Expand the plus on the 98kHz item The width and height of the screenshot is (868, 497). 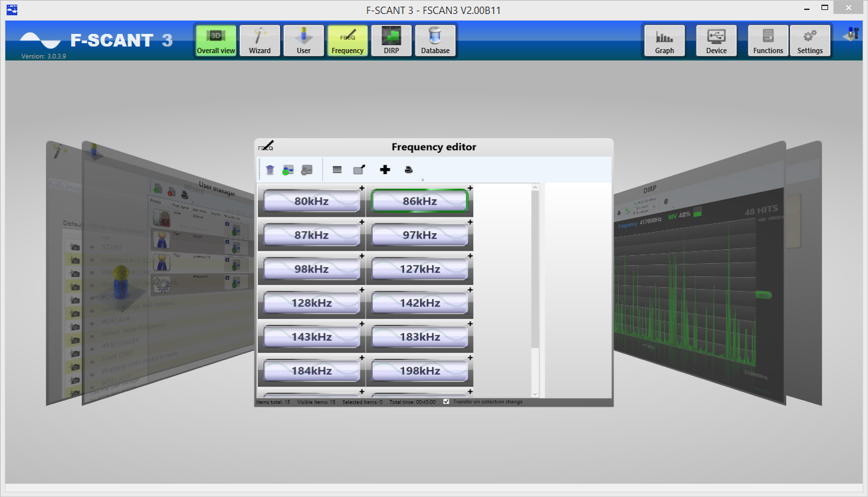[x=362, y=256]
